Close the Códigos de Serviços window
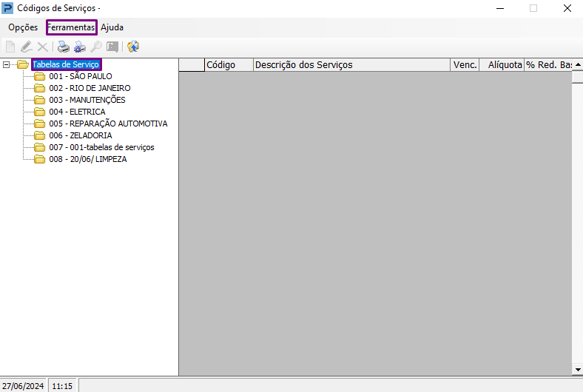The height and width of the screenshot is (392, 583). pos(567,8)
